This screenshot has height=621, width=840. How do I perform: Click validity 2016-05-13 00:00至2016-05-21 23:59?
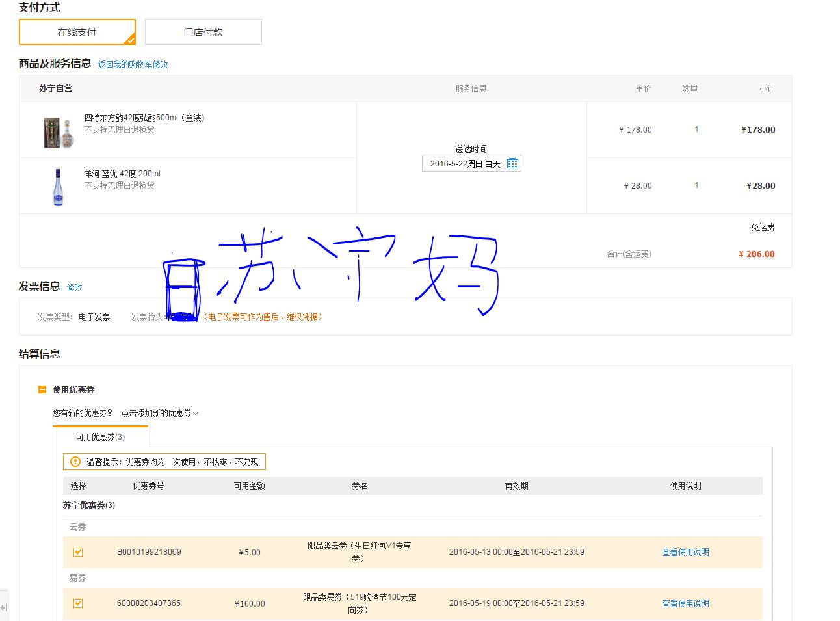516,552
